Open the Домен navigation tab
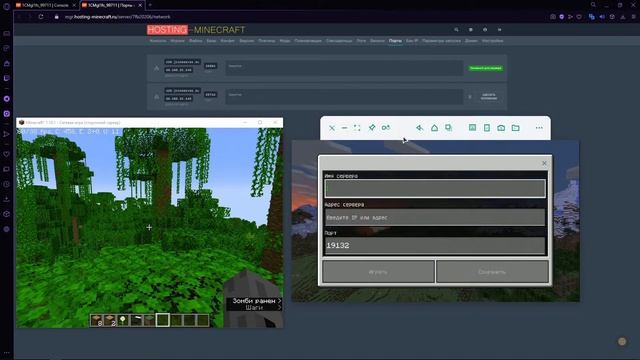 (471, 41)
